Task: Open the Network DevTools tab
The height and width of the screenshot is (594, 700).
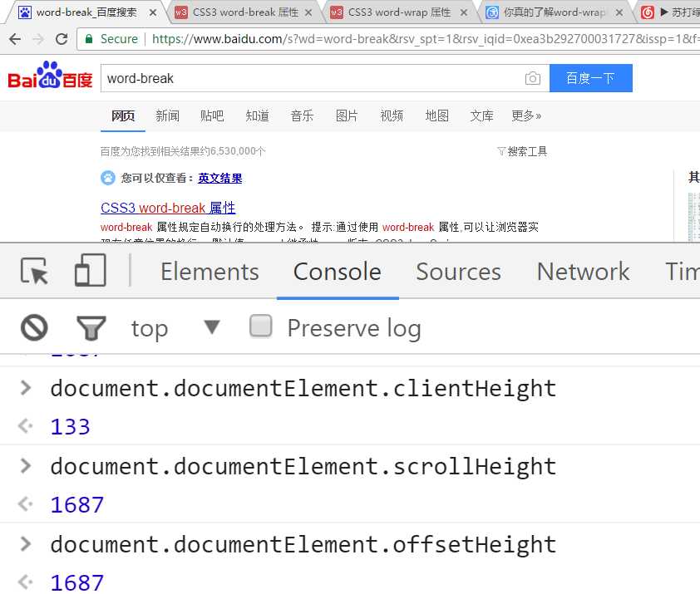Action: [583, 272]
